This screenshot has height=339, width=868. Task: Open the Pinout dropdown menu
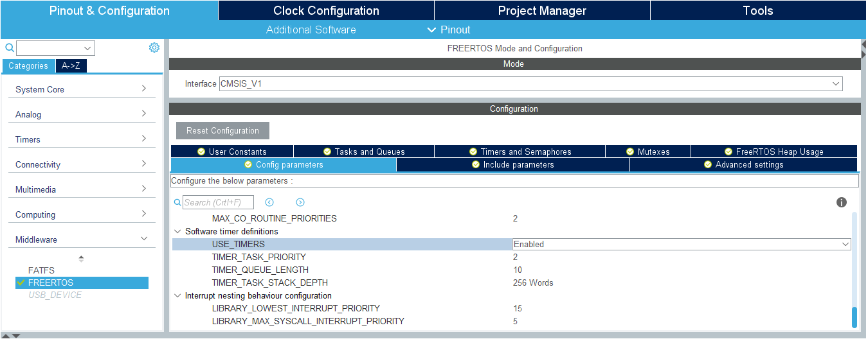pyautogui.click(x=449, y=30)
